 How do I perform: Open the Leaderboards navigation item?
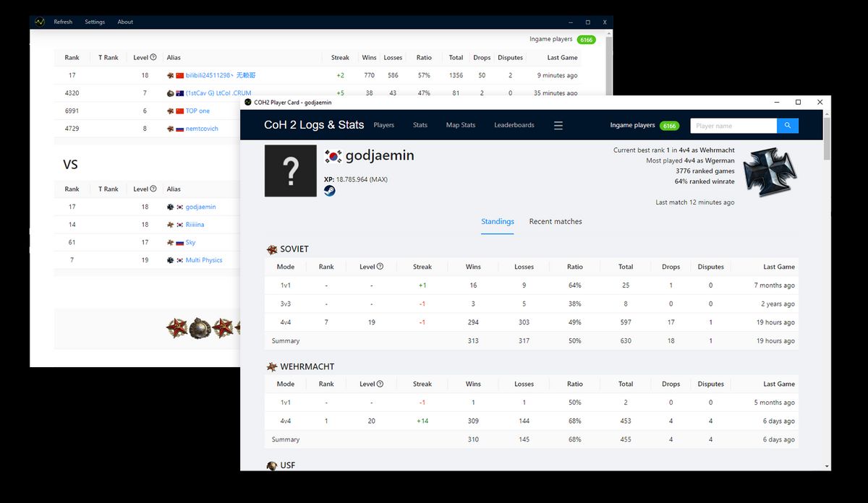pyautogui.click(x=514, y=125)
